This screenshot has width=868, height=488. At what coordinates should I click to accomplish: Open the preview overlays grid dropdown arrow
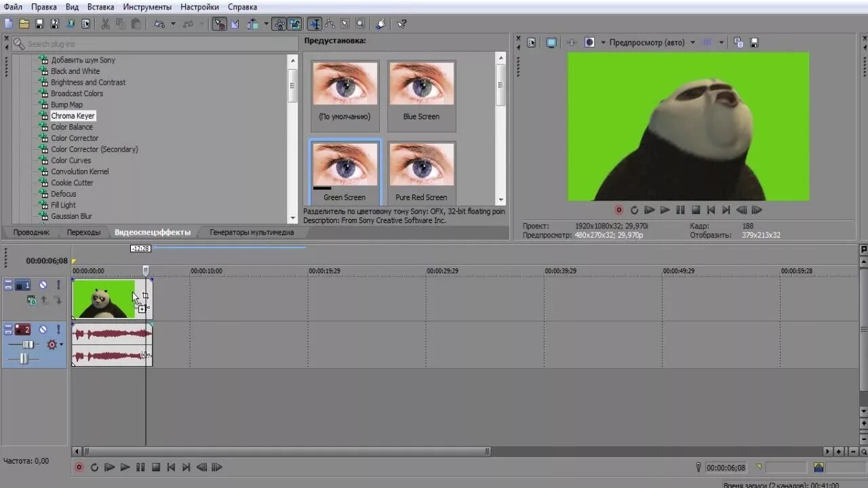click(721, 42)
